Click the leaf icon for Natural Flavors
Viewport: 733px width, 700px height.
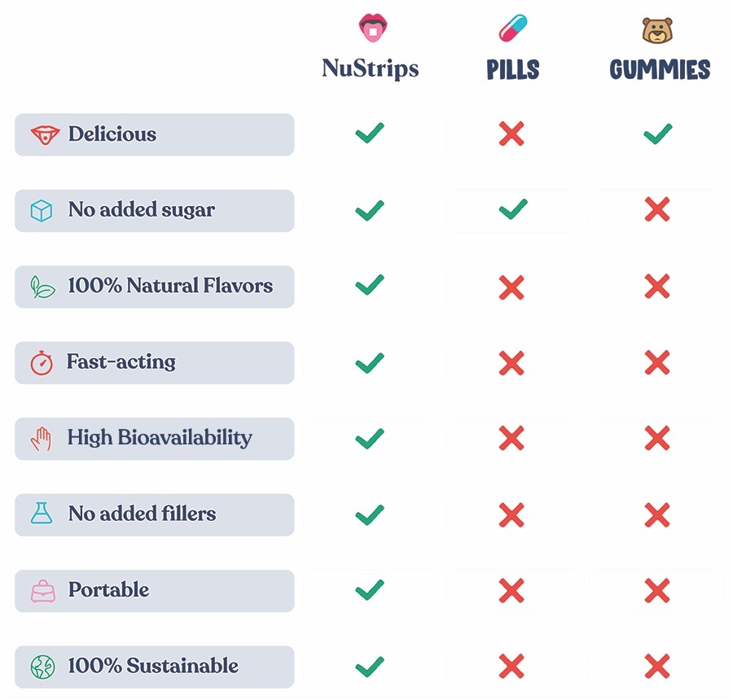click(x=42, y=287)
